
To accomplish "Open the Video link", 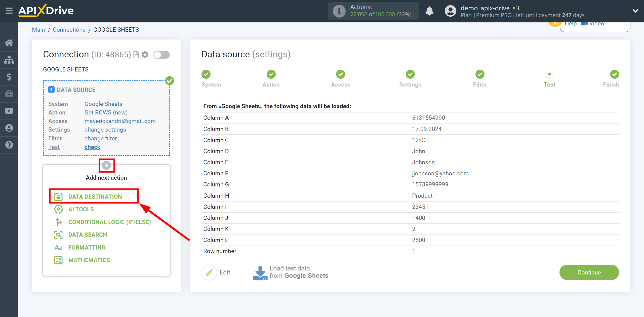I will (593, 24).
